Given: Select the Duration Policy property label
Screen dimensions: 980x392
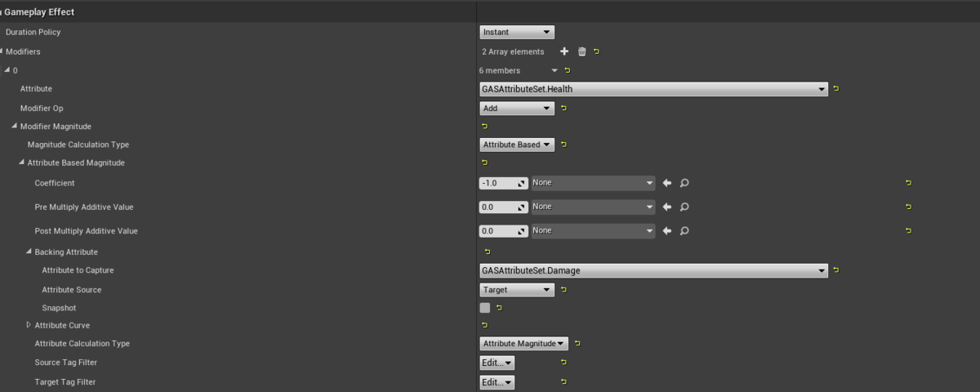Looking at the screenshot, I should point(33,33).
